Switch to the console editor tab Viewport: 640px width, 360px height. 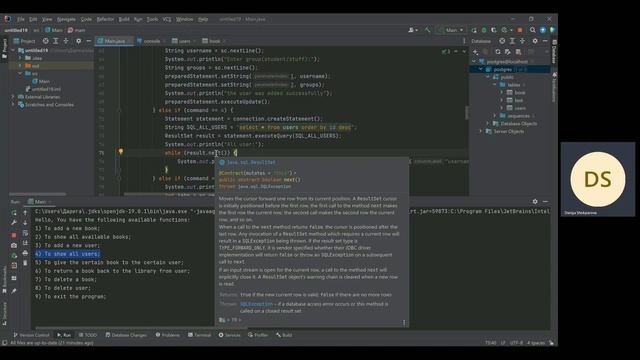click(151, 41)
